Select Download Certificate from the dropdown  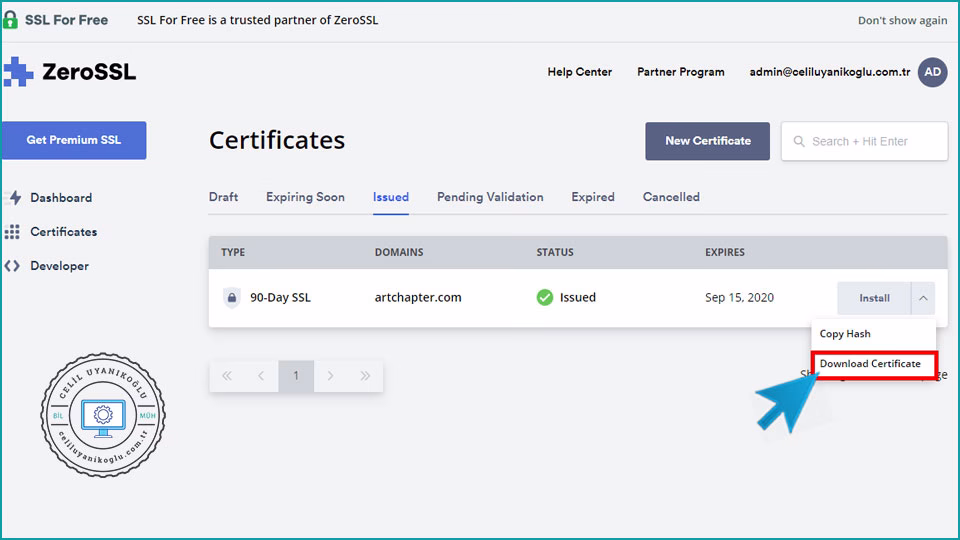point(871,364)
